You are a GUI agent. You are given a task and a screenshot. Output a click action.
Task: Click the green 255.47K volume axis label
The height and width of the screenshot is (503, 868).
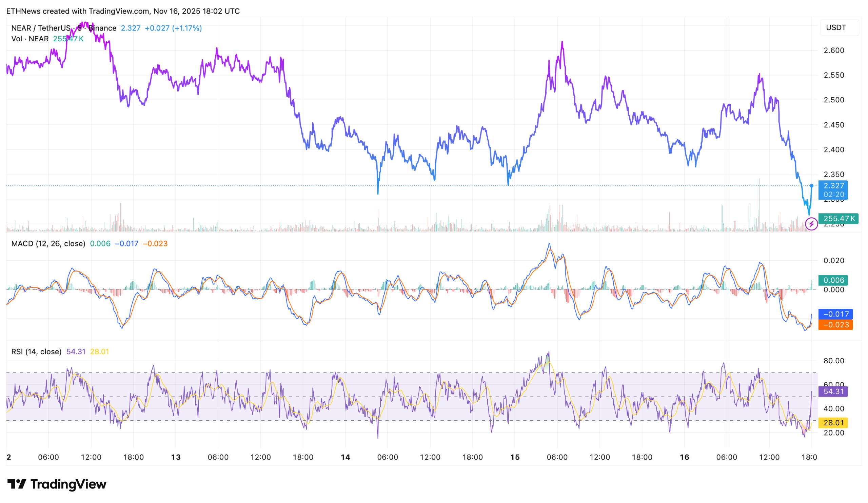(x=839, y=219)
